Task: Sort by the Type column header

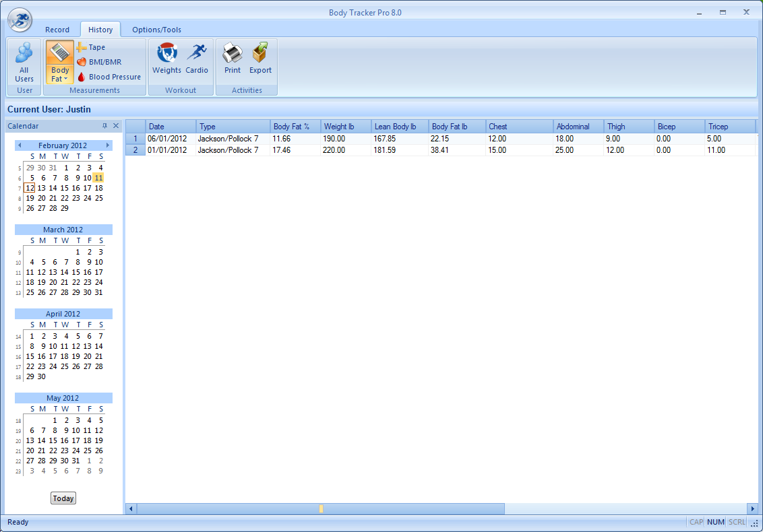Action: point(233,127)
